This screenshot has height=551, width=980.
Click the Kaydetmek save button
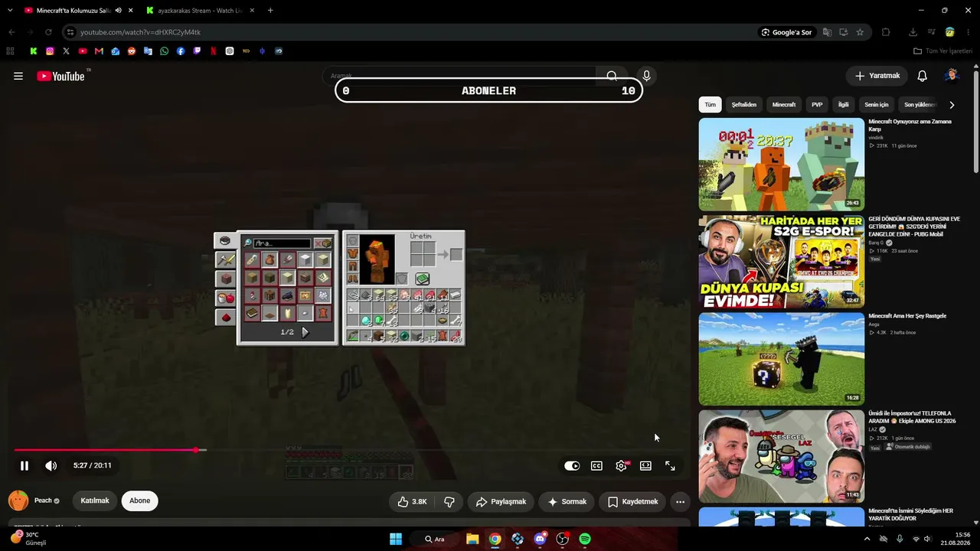(632, 502)
